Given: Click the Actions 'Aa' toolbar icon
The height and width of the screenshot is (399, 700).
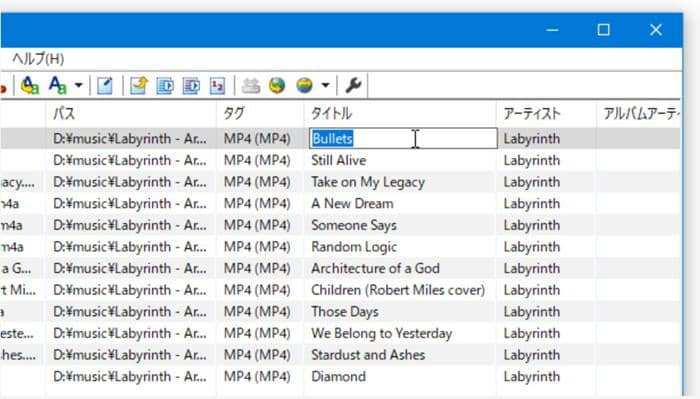Looking at the screenshot, I should [58, 85].
